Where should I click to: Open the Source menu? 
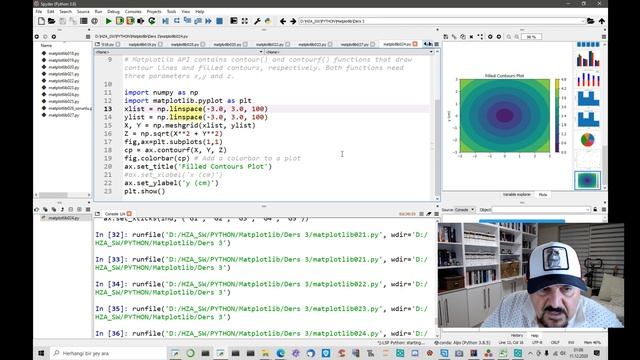coord(83,11)
